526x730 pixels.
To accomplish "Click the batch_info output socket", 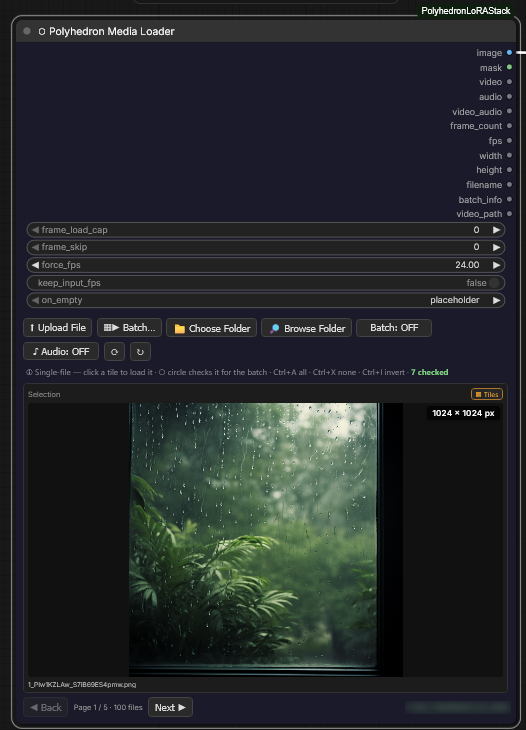I will point(509,199).
